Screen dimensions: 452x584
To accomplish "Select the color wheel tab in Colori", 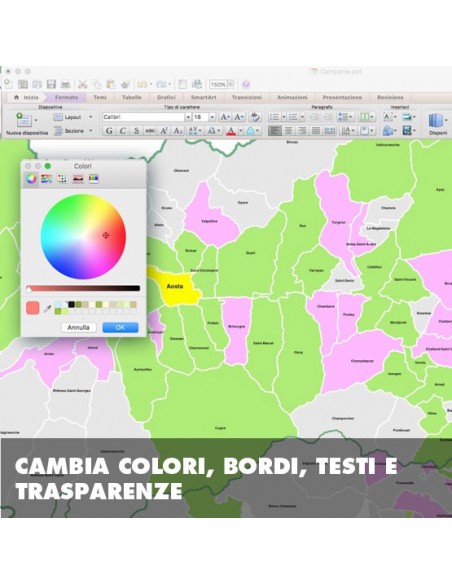I will tap(31, 179).
